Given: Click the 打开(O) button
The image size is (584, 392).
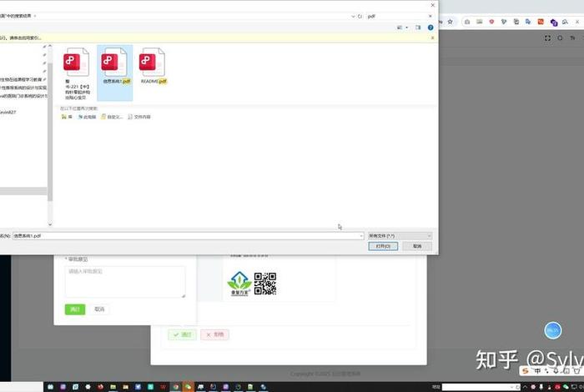Looking at the screenshot, I should coord(384,246).
